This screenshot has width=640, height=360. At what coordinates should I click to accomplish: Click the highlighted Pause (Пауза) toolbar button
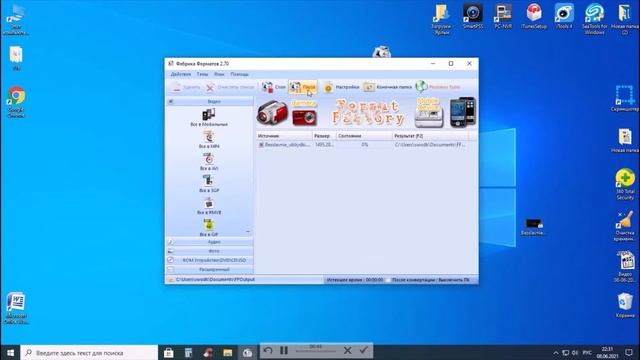(x=302, y=87)
